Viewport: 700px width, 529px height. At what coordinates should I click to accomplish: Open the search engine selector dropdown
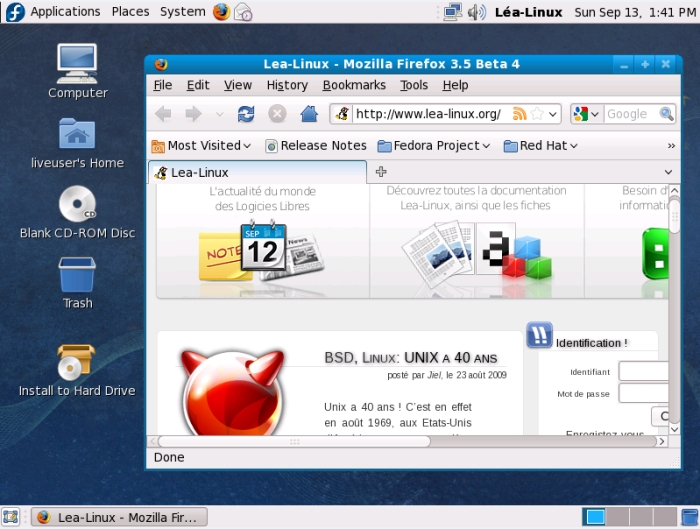click(586, 114)
